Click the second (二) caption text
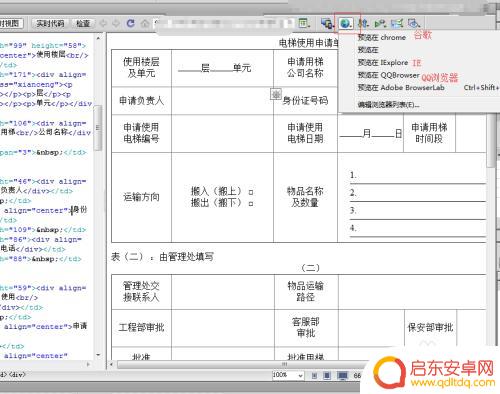The height and width of the screenshot is (394, 500). [x=310, y=268]
